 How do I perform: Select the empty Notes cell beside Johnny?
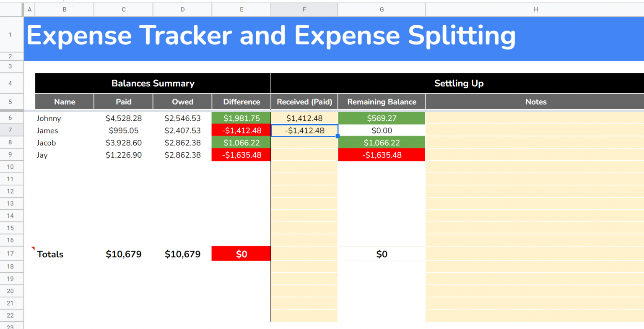click(x=536, y=118)
